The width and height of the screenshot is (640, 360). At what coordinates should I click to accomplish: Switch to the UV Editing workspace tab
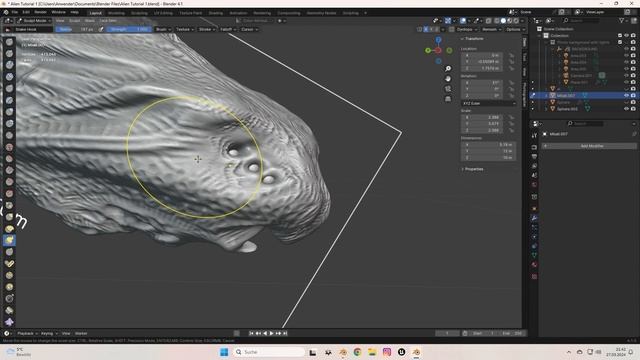[163, 13]
